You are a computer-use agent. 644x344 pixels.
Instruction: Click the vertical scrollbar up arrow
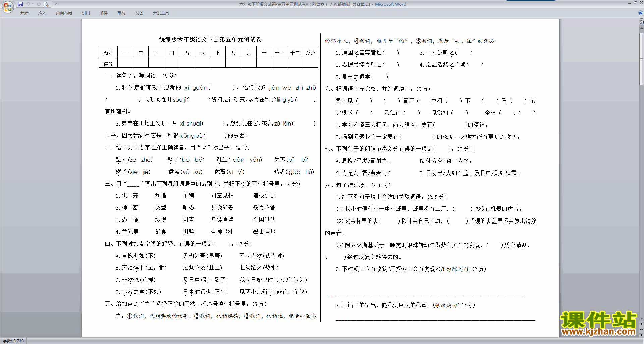pos(641,28)
